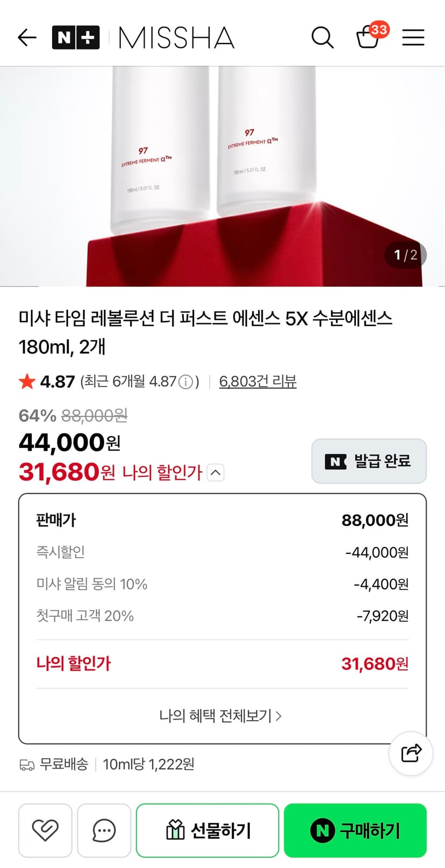Tap the 선물하기 gift button
The image size is (445, 868).
pos(207,830)
